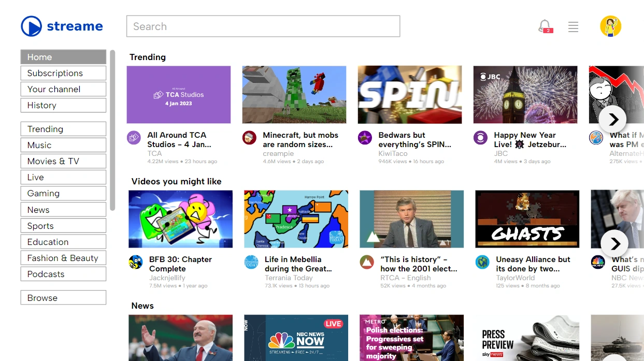644x361 pixels.
Task: Click the sidebar vertical scrollbar
Action: (112, 131)
